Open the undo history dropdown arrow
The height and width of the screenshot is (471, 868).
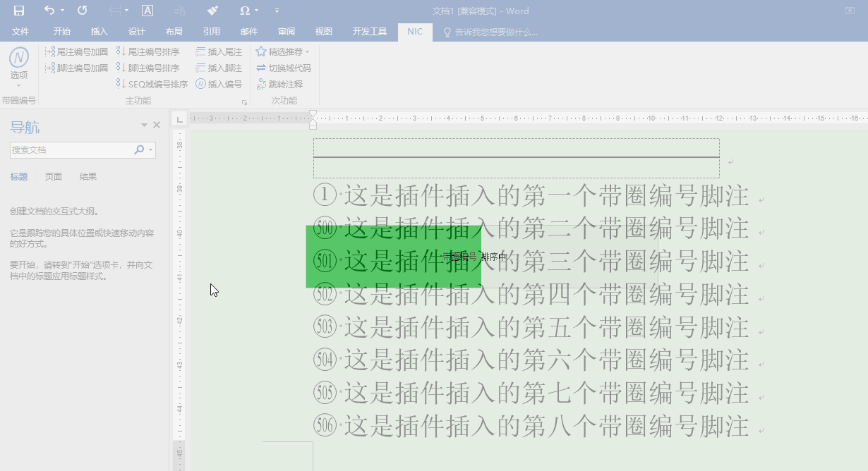(62, 11)
